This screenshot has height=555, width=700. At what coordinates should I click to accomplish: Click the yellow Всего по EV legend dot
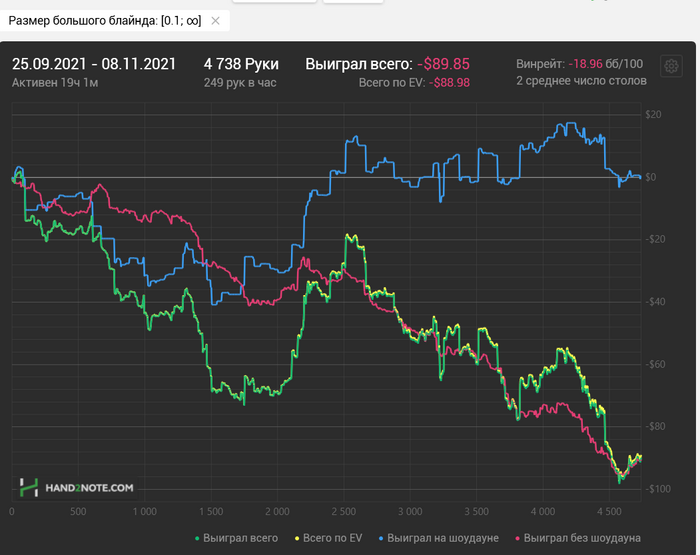click(299, 539)
